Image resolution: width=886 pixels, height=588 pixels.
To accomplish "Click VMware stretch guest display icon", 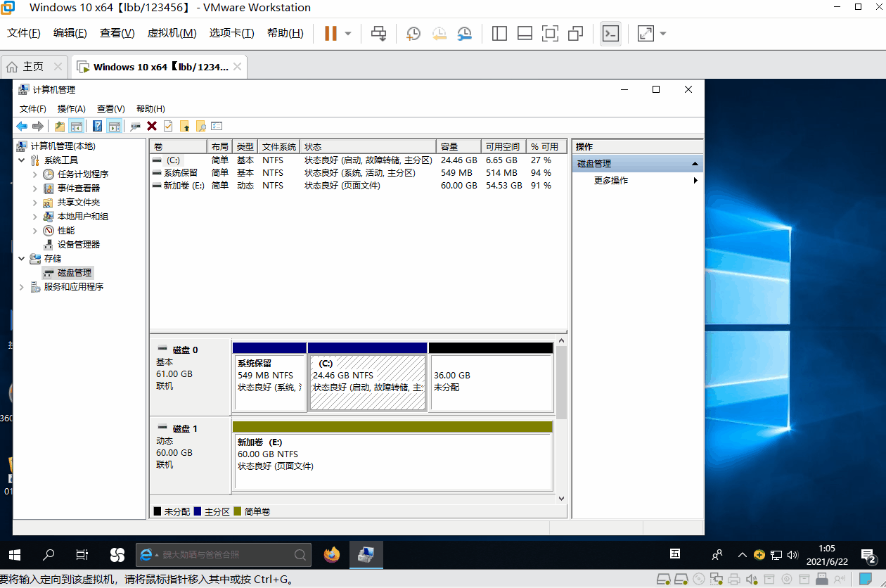I will click(646, 33).
